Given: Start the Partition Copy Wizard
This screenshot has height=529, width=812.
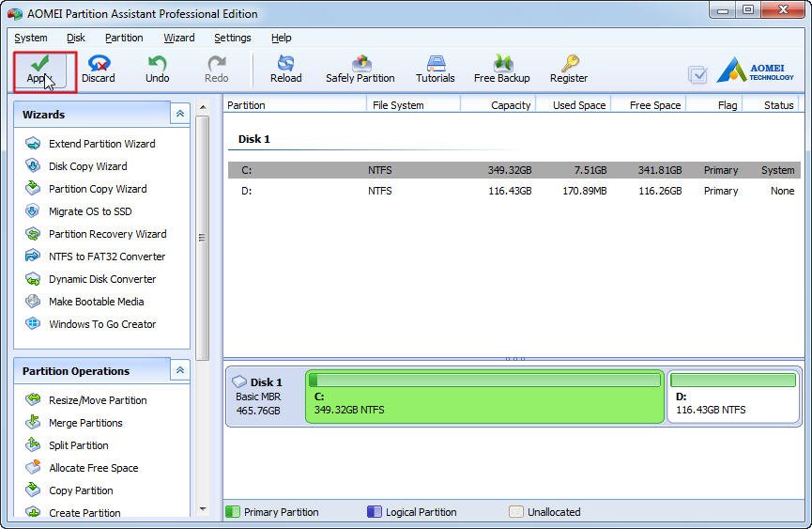Looking at the screenshot, I should (98, 189).
